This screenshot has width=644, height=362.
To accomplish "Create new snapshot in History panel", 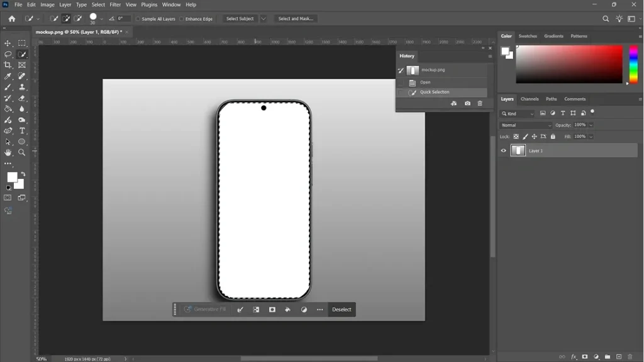I will 467,103.
